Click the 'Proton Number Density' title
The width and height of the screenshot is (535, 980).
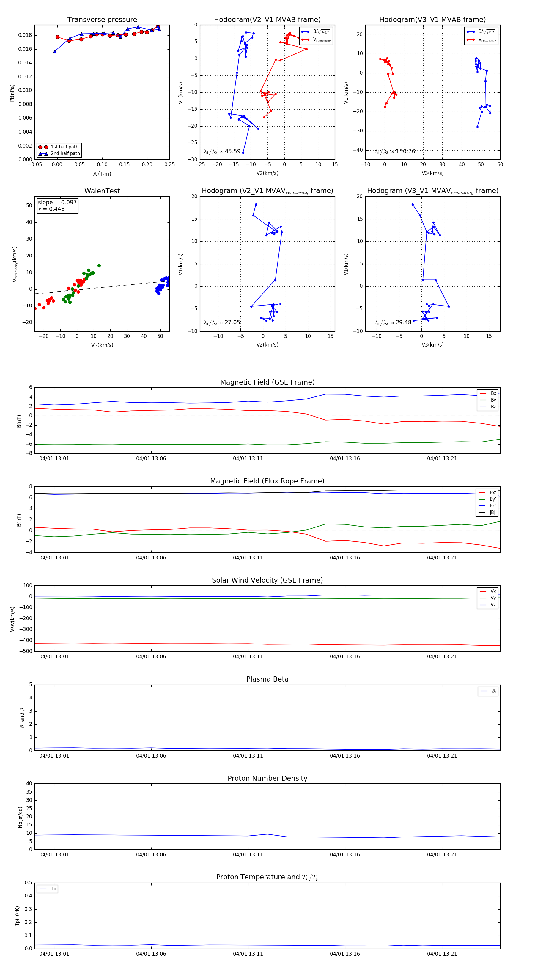(267, 778)
